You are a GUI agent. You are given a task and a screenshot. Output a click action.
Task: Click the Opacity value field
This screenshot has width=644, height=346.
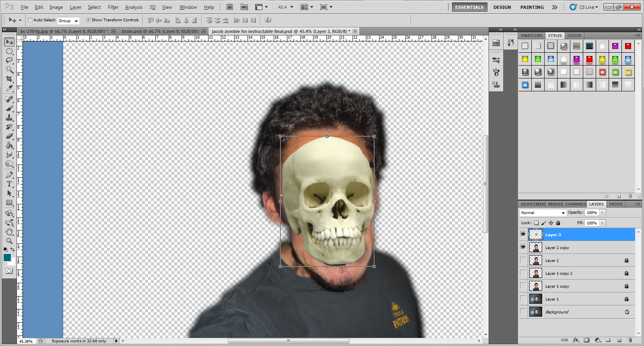592,212
